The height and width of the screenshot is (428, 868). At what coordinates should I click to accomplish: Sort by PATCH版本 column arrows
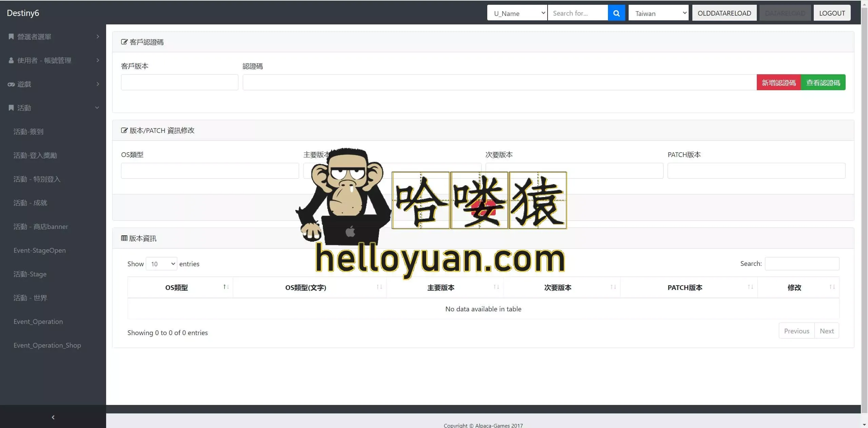(751, 287)
